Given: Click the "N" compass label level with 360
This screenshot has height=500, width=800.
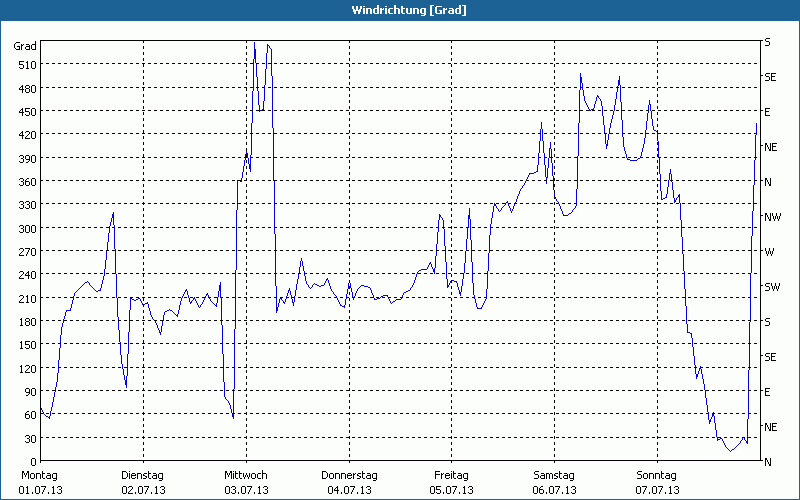Looking at the screenshot, I should [x=768, y=182].
